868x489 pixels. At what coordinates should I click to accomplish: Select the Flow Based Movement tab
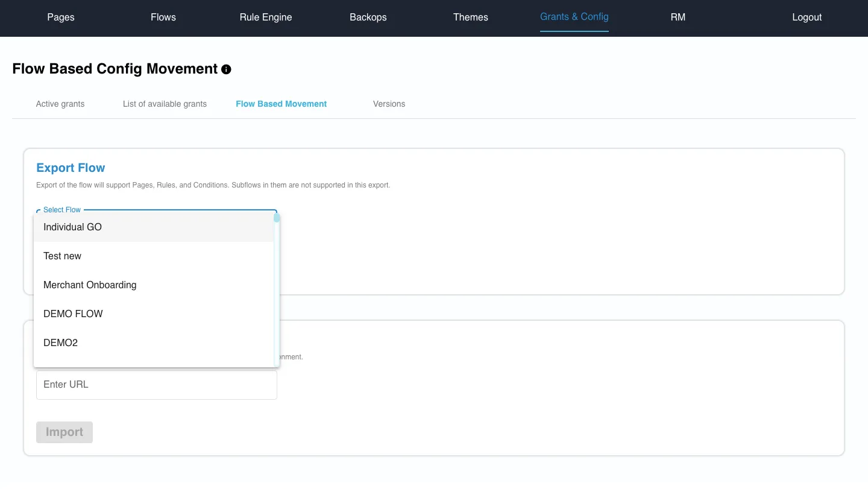tap(281, 104)
